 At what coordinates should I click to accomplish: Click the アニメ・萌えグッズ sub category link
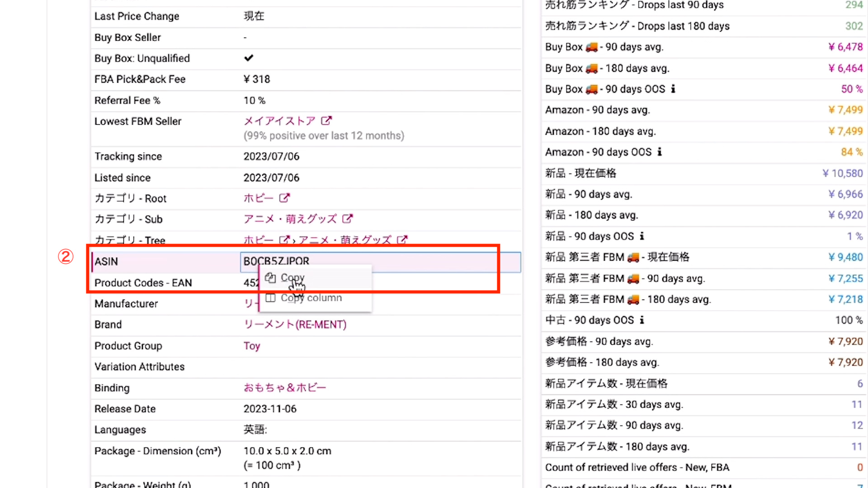click(x=290, y=219)
